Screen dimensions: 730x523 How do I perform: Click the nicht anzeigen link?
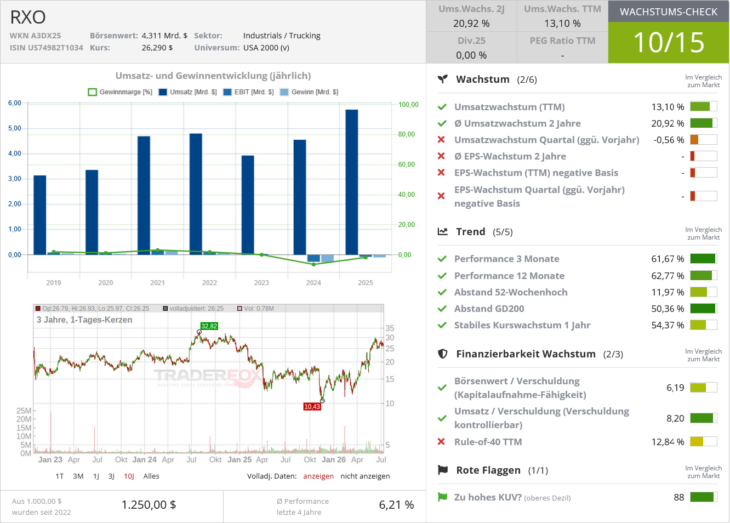tap(365, 476)
